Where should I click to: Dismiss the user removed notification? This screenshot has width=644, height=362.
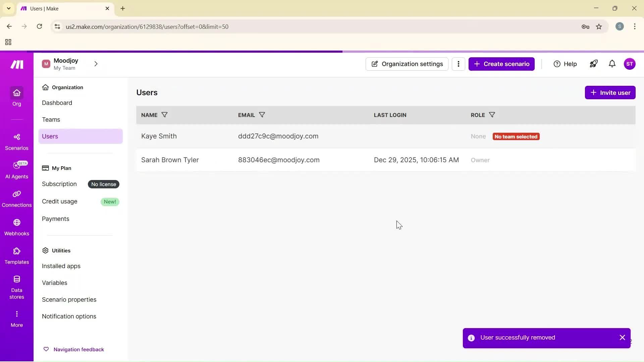click(x=622, y=338)
